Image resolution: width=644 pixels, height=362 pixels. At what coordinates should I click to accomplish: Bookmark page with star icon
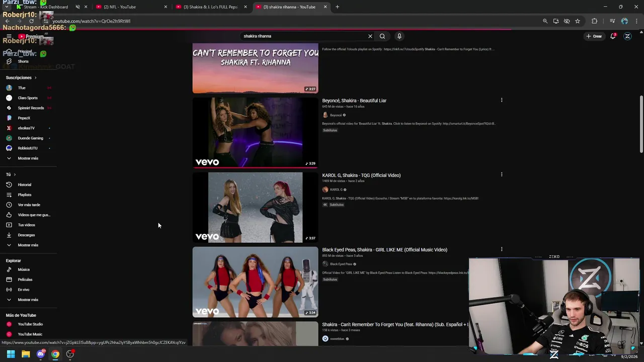click(x=578, y=21)
